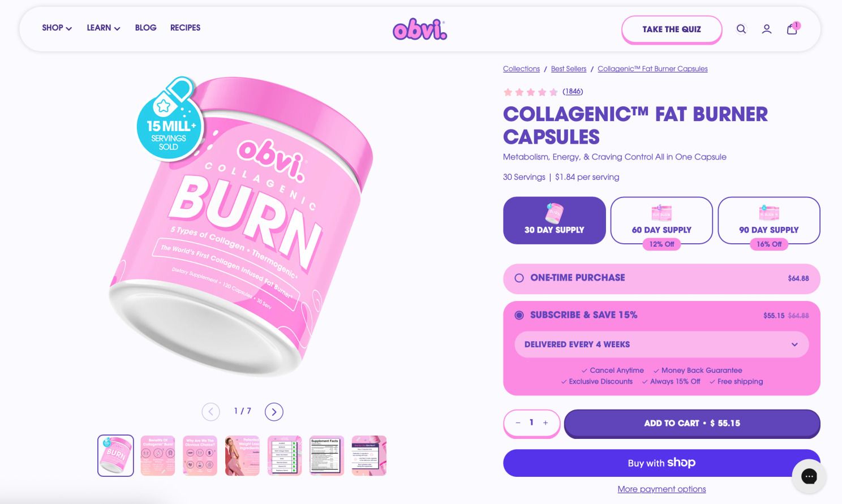The height and width of the screenshot is (504, 842).
Task: Select Subscribe & Save 15% radio option
Action: coord(519,315)
